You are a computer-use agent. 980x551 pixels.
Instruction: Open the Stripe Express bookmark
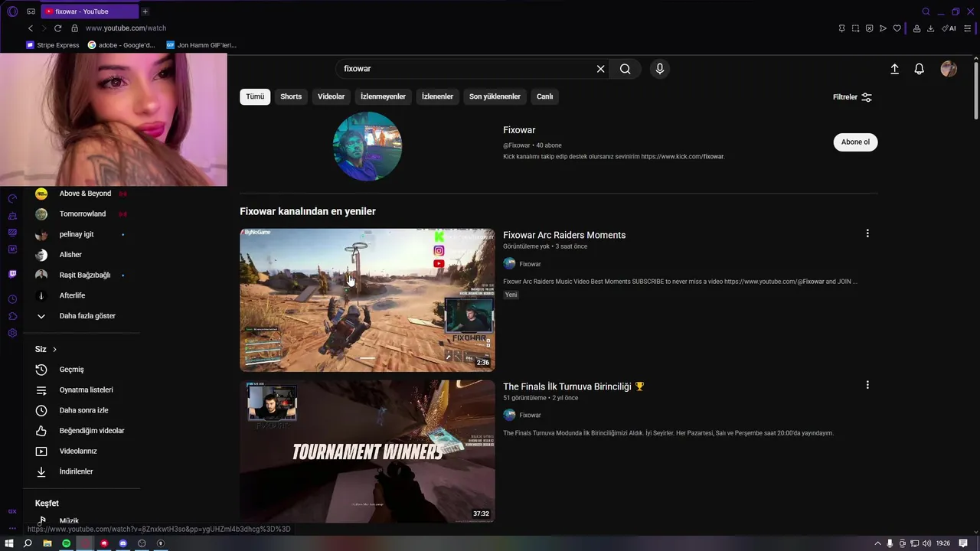[x=53, y=45]
